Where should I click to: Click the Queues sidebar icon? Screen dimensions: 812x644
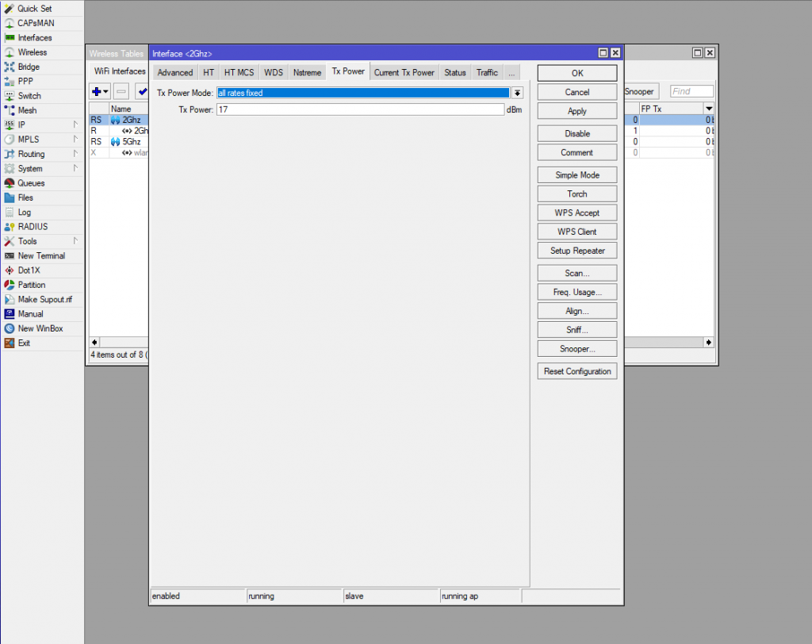point(10,183)
